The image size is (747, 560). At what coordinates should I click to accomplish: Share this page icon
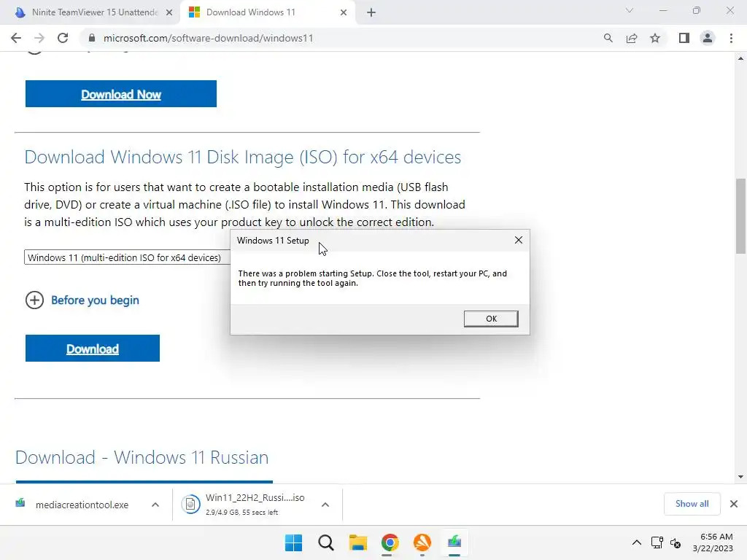coord(632,38)
